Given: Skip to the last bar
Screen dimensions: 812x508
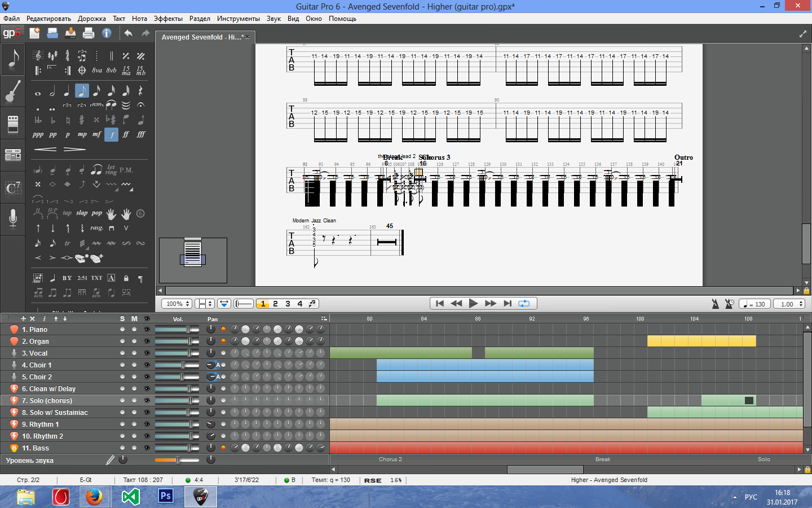Looking at the screenshot, I should [507, 303].
